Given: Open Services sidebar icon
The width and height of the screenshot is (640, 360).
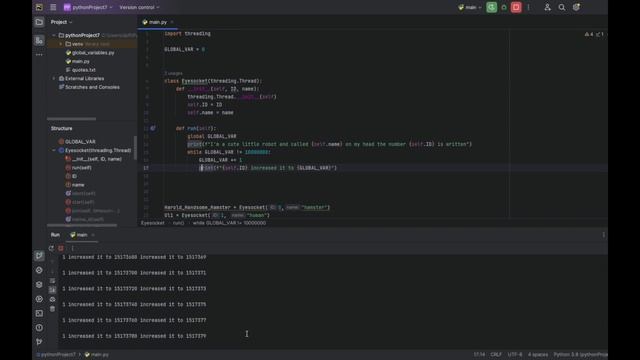Looking at the screenshot, I should (x=39, y=299).
